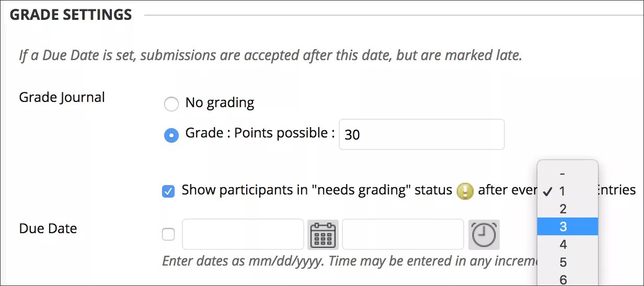The height and width of the screenshot is (286, 644).
Task: Select the Grade points possible radio button
Action: pos(171,135)
